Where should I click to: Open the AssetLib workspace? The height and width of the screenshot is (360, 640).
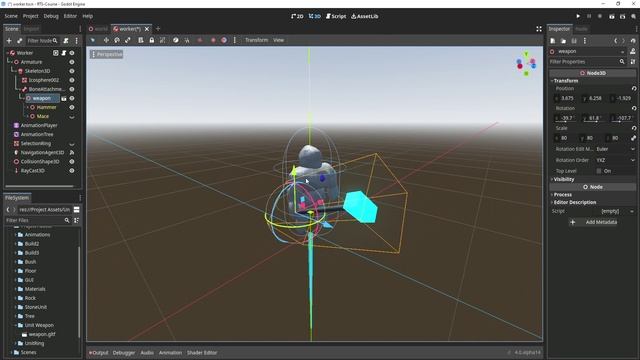364,16
